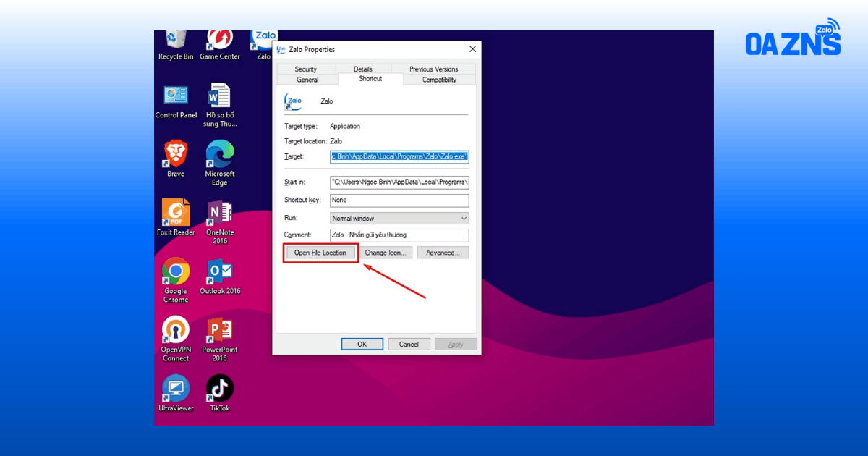
Task: Click the Open File Location button
Action: (x=320, y=253)
